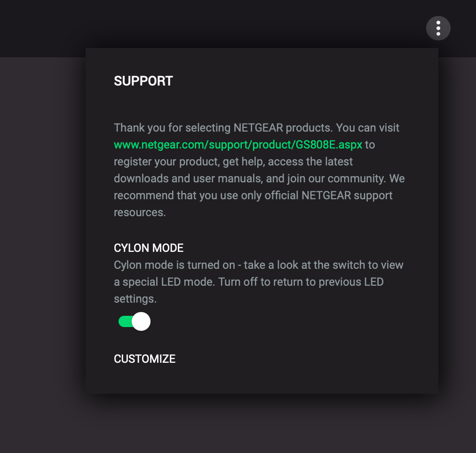Click the dimmed strip right of the panel
The height and width of the screenshot is (453, 476).
click(x=457, y=224)
